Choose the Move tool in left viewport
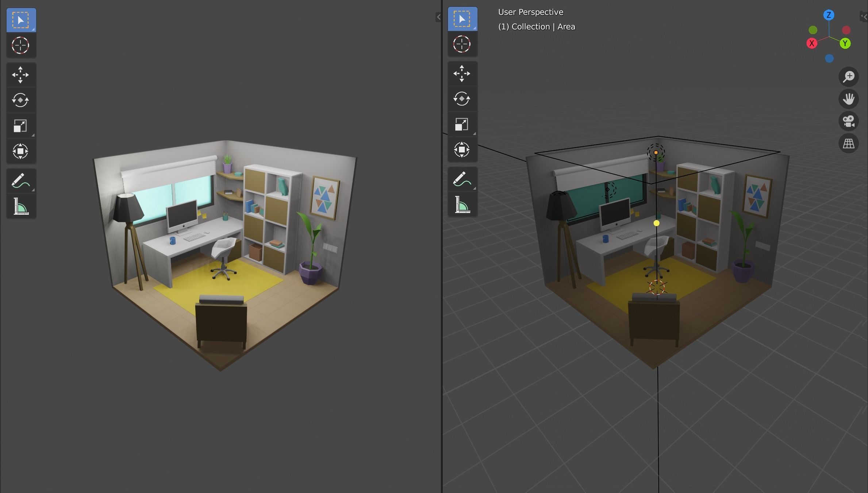The image size is (868, 493). tap(21, 75)
